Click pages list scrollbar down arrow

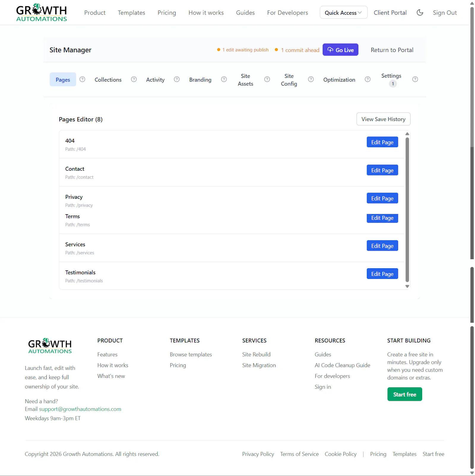[407, 286]
